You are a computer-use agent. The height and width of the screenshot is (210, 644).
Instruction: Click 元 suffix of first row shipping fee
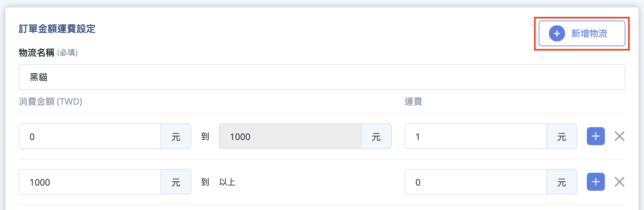[x=562, y=136]
